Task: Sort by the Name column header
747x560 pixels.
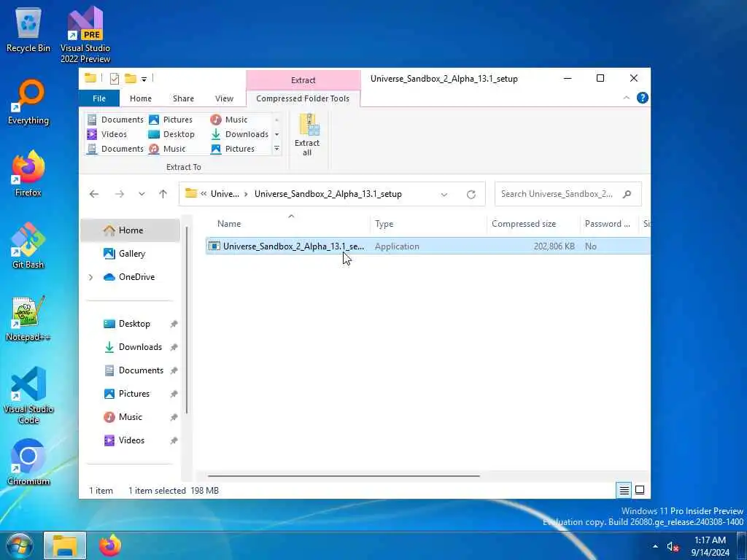Action: tap(287, 224)
